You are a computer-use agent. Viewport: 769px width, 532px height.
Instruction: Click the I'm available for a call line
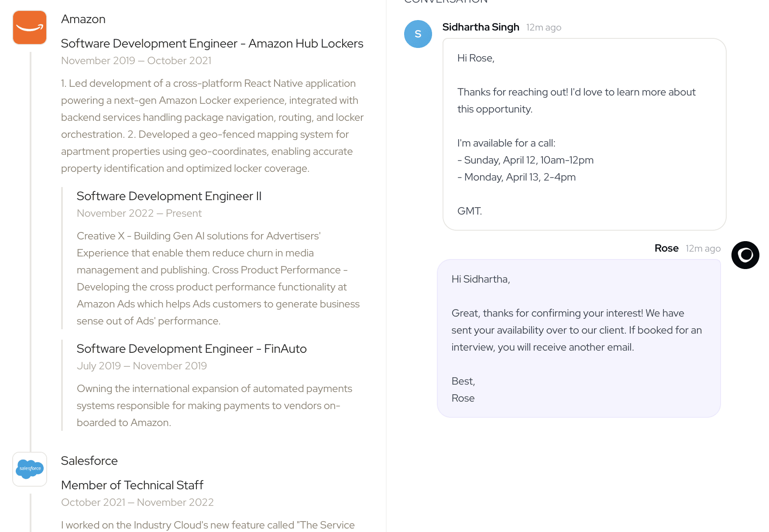[x=506, y=143]
